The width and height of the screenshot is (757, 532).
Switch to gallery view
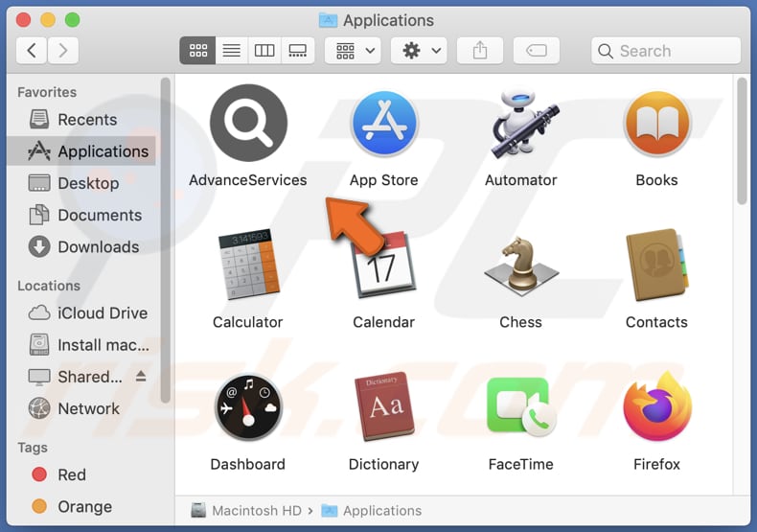[x=298, y=50]
